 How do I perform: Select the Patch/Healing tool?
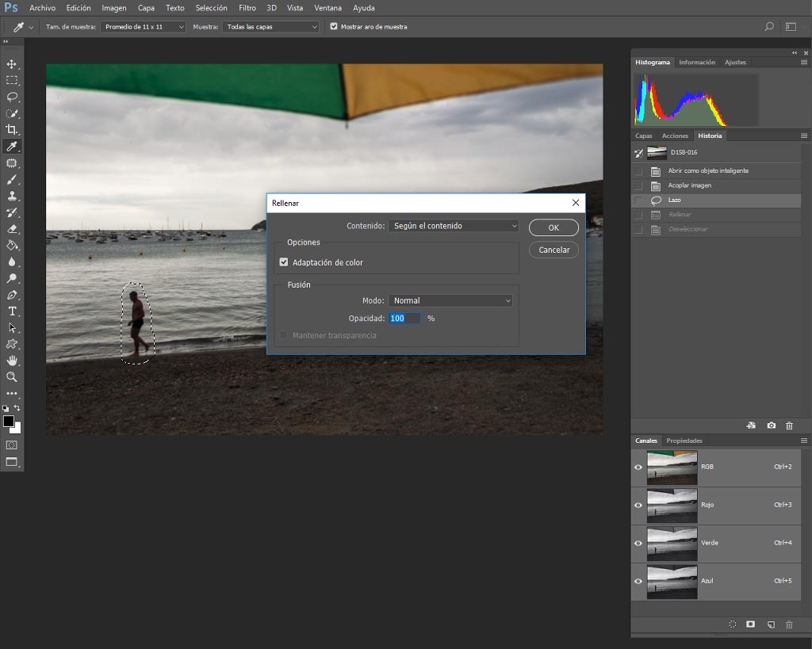(x=11, y=163)
